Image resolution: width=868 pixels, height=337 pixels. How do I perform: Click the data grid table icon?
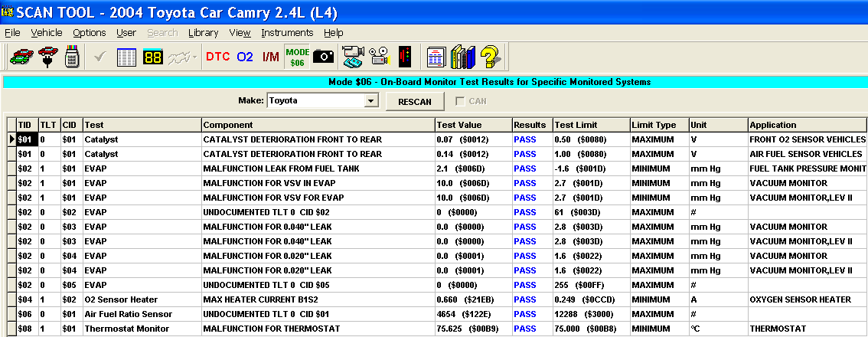[126, 57]
